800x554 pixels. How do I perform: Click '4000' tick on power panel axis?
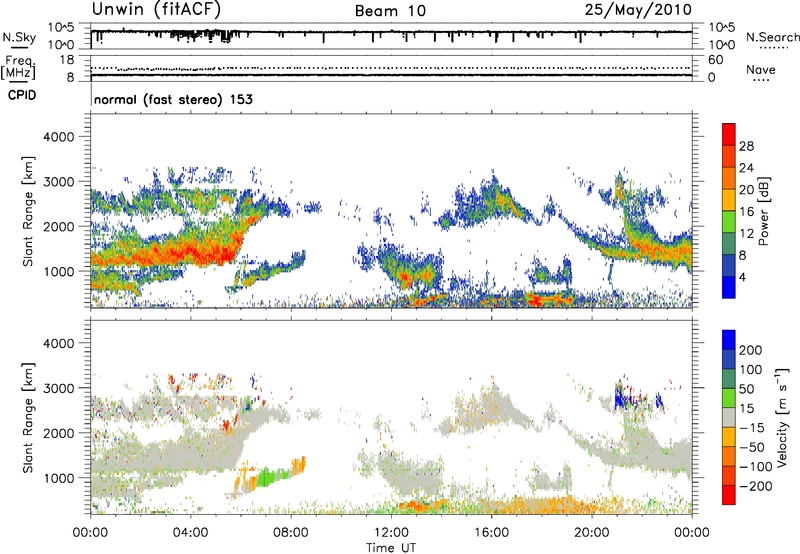[x=58, y=137]
